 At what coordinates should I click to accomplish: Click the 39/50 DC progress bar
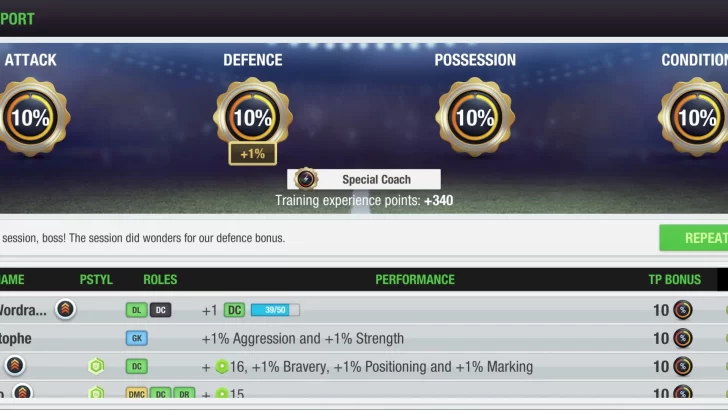click(x=275, y=310)
